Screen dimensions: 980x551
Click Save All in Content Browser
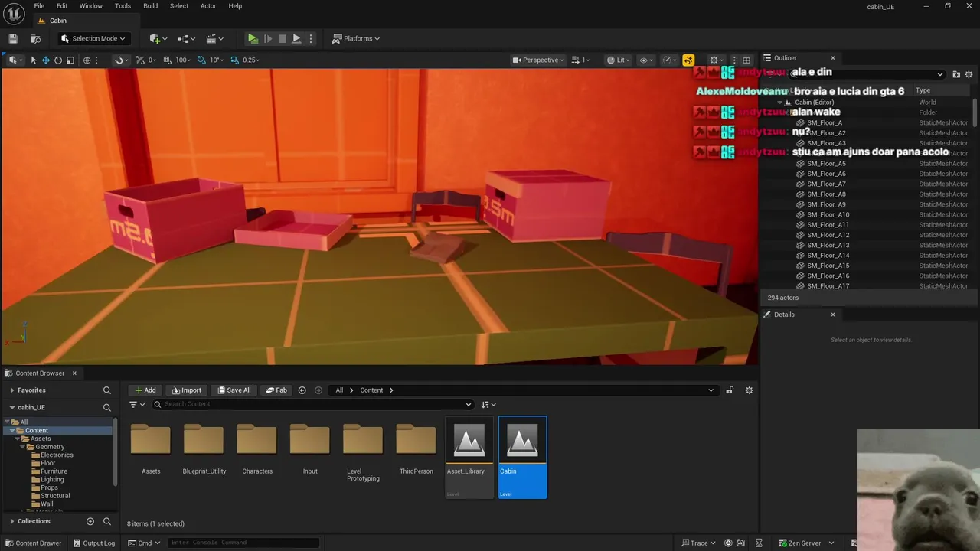click(234, 390)
